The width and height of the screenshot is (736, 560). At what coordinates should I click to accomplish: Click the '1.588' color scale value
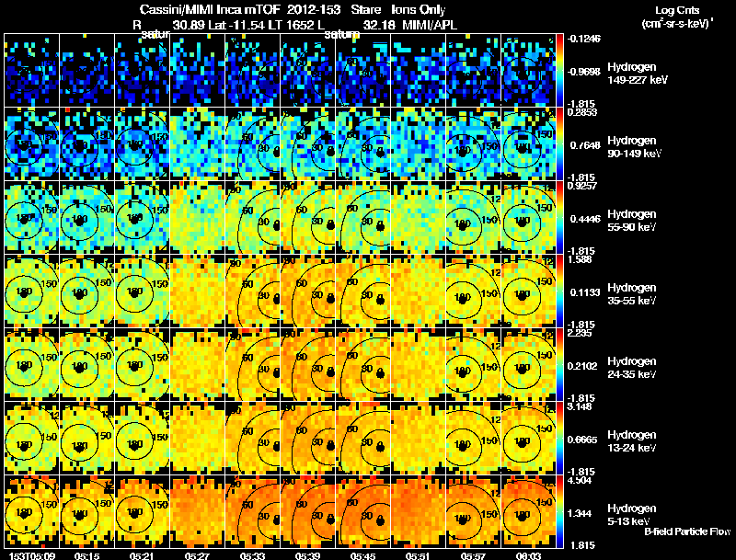580,259
